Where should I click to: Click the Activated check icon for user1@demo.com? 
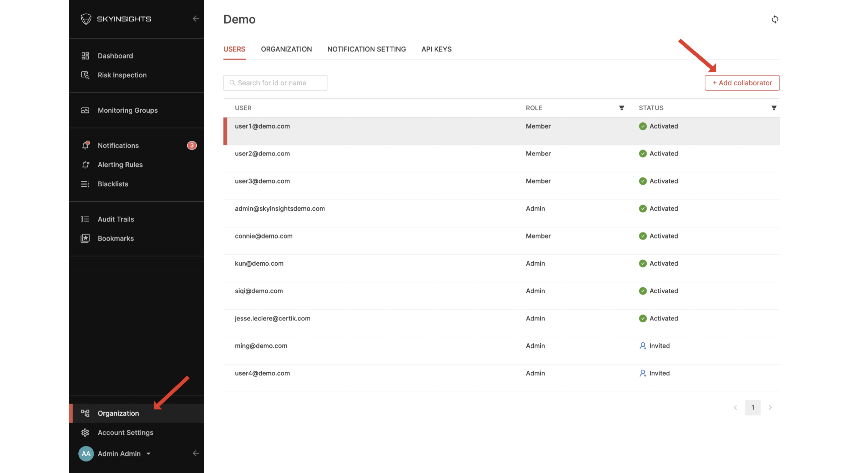(643, 126)
